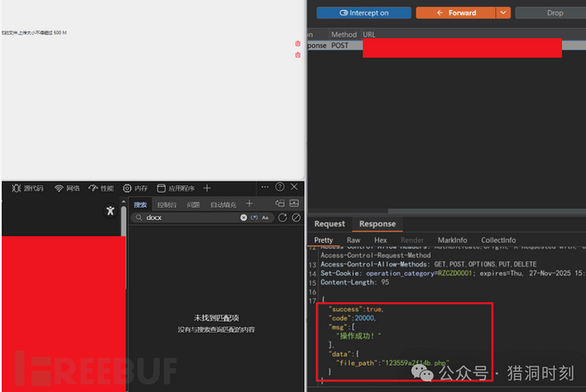
Task: Open the 内存 (Memory) chip icon tab
Action: pos(135,188)
